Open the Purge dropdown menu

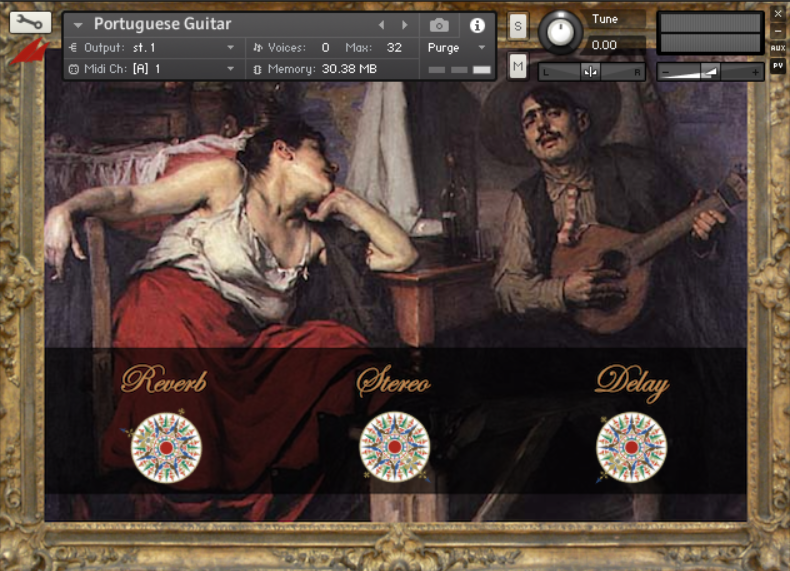456,48
